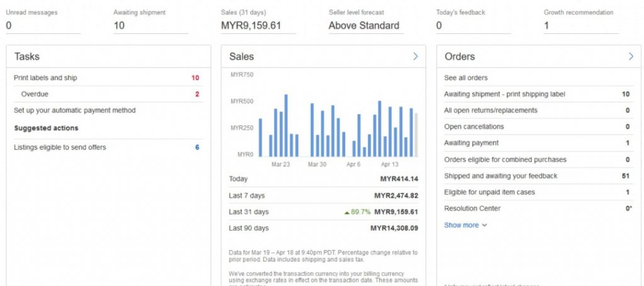The width and height of the screenshot is (644, 286).
Task: Open Listings eligible to send offers
Action: [x=60, y=147]
